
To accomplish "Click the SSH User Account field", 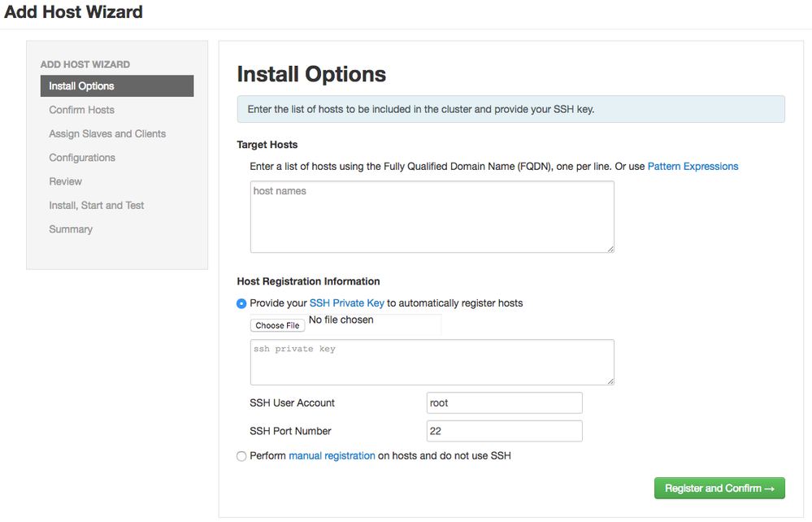I will [504, 403].
